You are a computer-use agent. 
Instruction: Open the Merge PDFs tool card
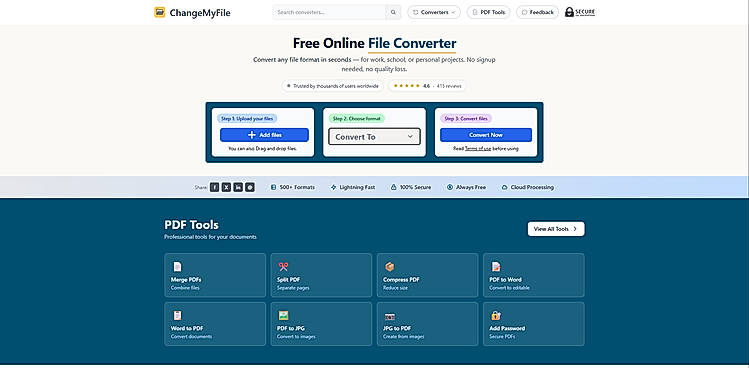click(215, 275)
